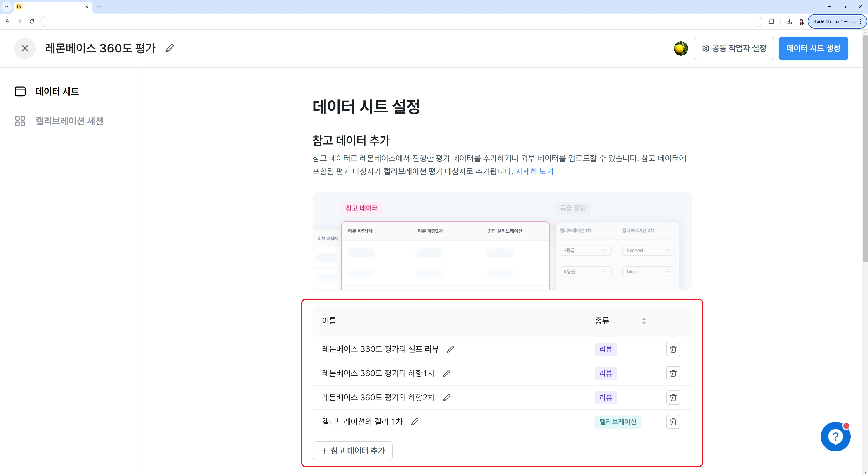Click the 캘리브레이션 type tag

pos(618,422)
